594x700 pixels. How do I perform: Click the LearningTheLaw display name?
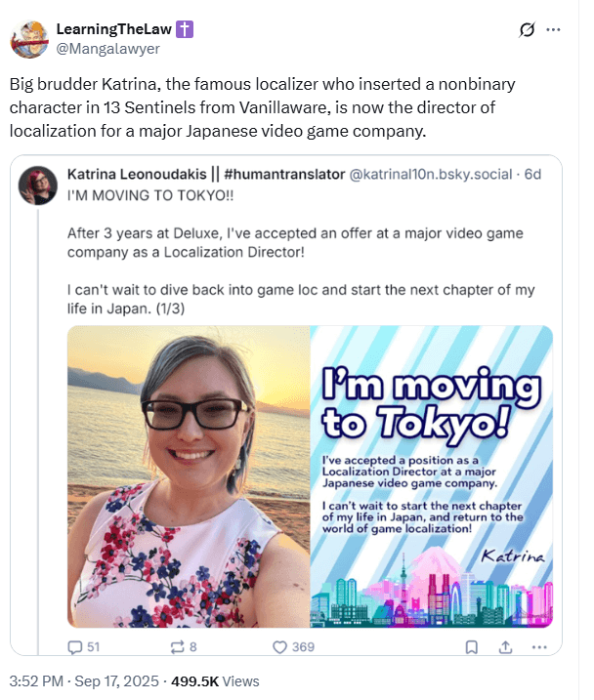[114, 29]
